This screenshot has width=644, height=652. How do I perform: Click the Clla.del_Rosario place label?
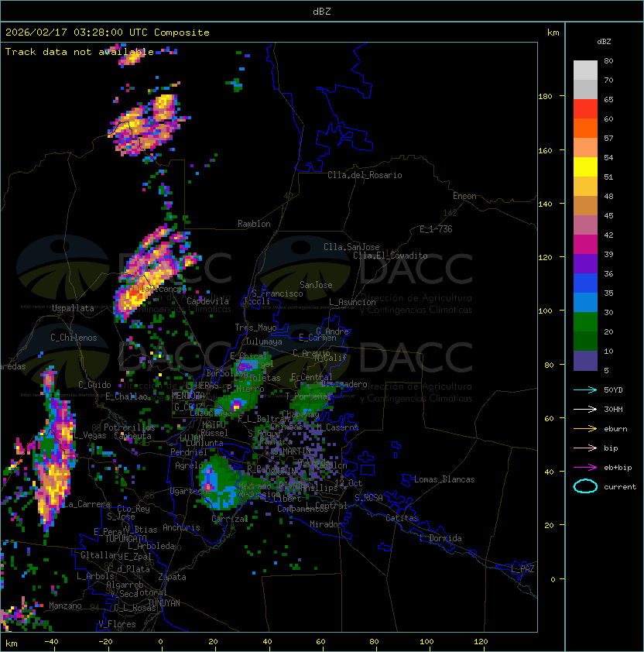click(365, 175)
